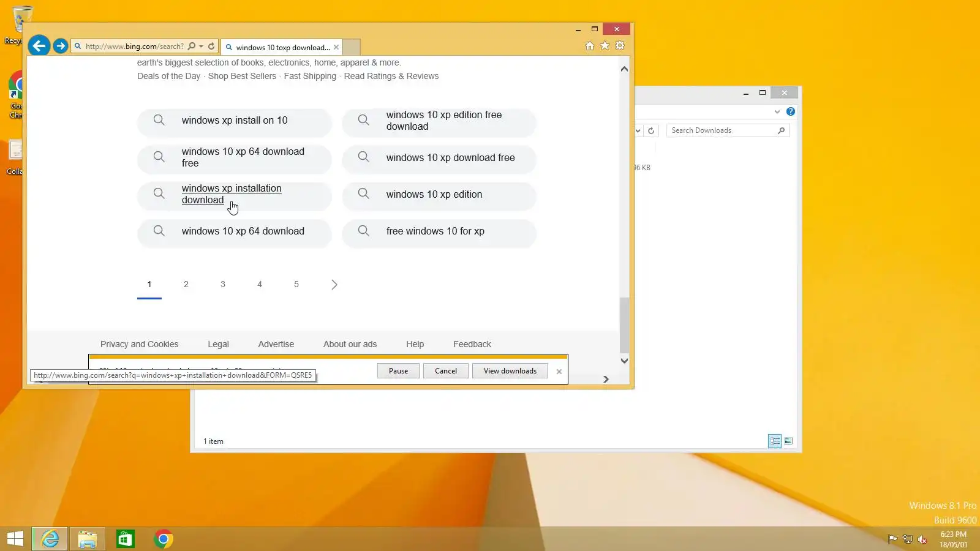Dismiss the download notification bar
This screenshot has width=980, height=551.
[559, 372]
